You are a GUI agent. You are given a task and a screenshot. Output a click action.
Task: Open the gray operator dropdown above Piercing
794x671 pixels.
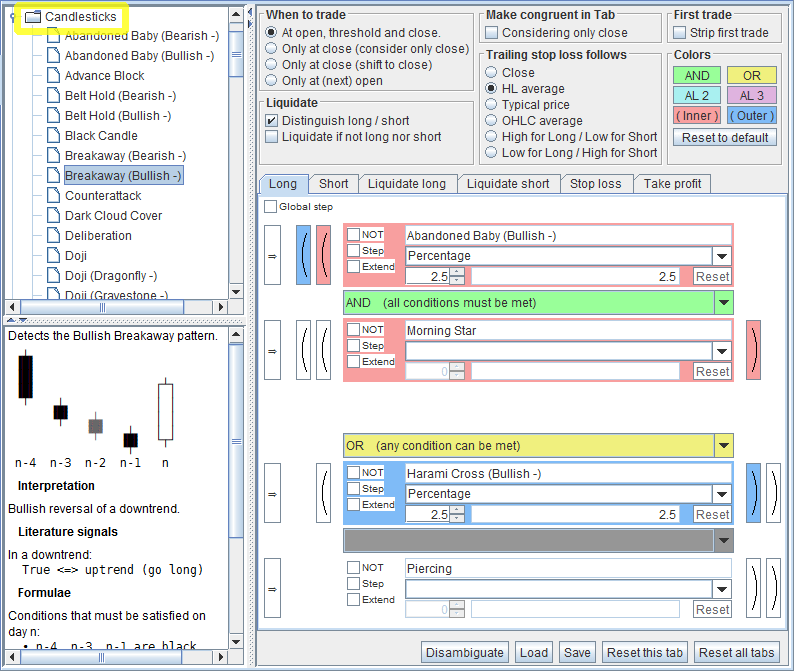[724, 541]
